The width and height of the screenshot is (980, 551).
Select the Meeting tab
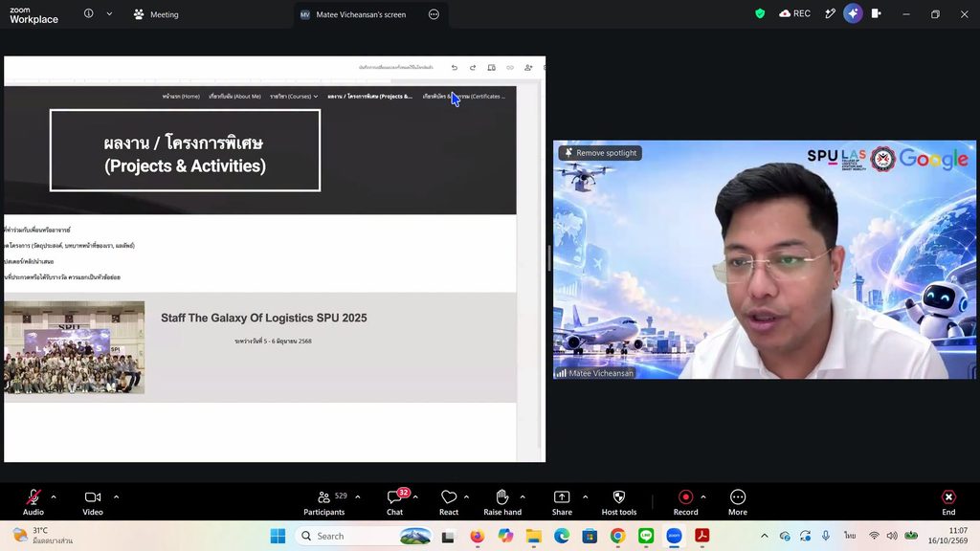coord(156,14)
